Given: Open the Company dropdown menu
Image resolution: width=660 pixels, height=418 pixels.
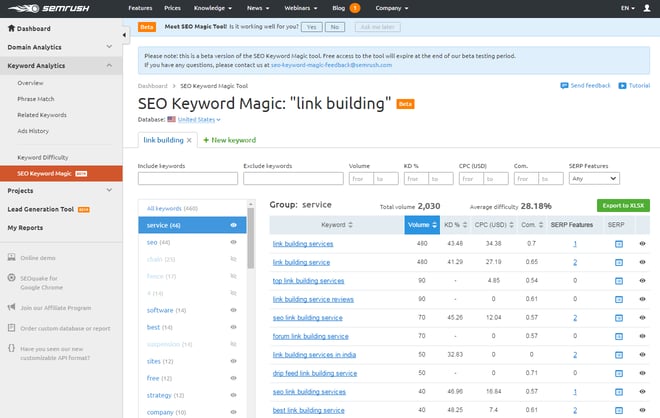Looking at the screenshot, I should click(x=391, y=8).
